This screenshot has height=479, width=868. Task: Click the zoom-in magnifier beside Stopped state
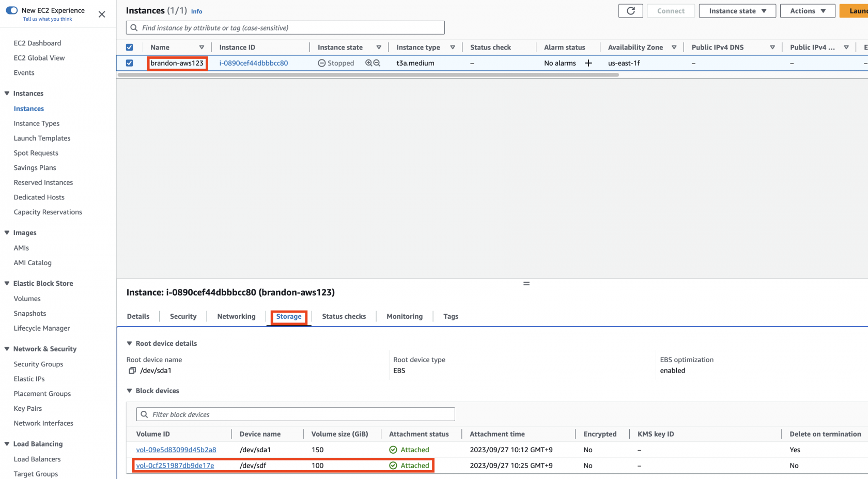pos(369,63)
